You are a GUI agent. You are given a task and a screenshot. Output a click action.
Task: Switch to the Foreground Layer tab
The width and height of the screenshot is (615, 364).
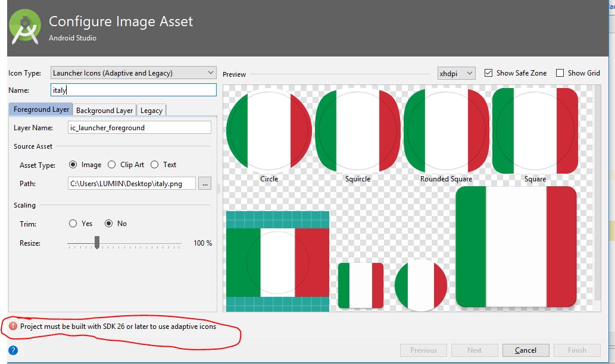[41, 109]
